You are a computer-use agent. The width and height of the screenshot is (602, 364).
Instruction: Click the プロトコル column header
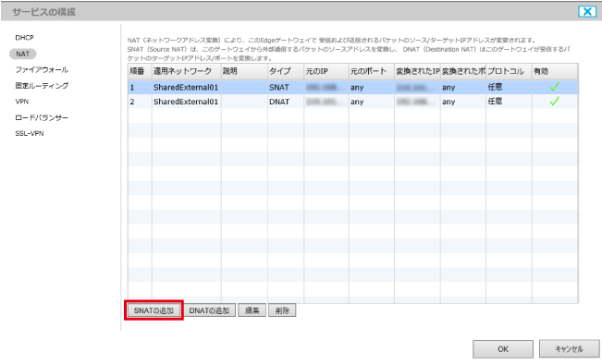(x=509, y=71)
